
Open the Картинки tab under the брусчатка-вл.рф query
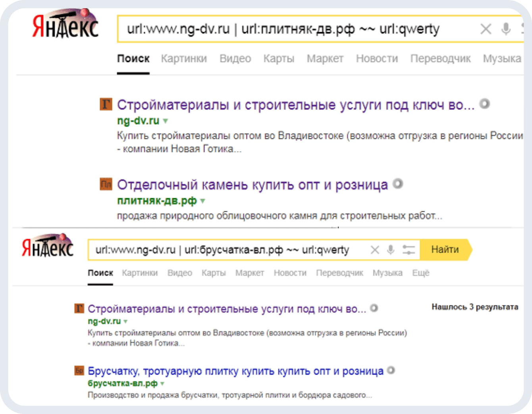[140, 273]
